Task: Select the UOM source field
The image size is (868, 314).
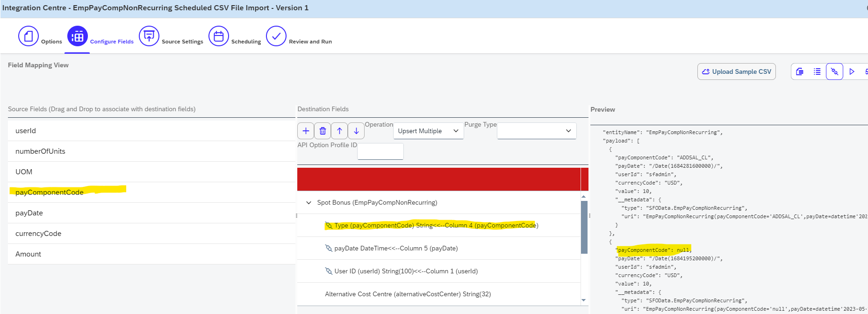Action: coord(151,172)
